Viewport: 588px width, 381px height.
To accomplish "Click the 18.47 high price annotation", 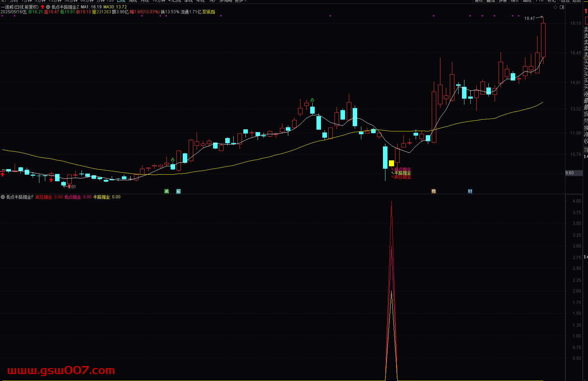I will point(530,18).
